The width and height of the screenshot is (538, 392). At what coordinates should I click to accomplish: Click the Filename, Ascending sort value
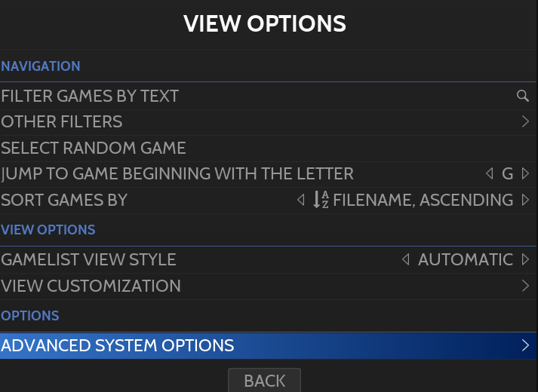click(x=423, y=201)
